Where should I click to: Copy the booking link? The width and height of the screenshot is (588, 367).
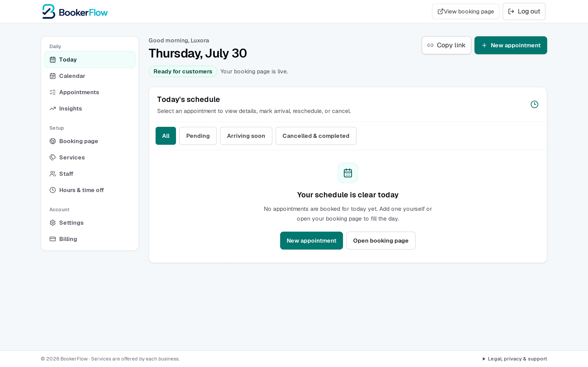click(x=446, y=45)
